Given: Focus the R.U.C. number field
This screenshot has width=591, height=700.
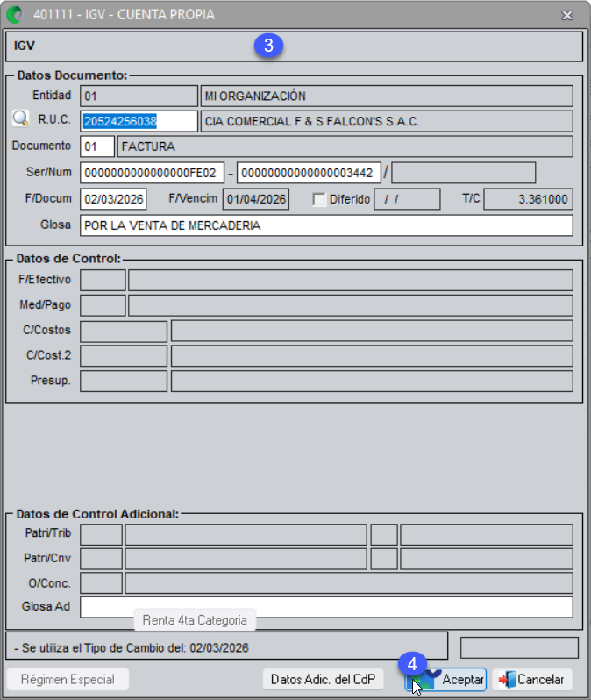Looking at the screenshot, I should (139, 121).
